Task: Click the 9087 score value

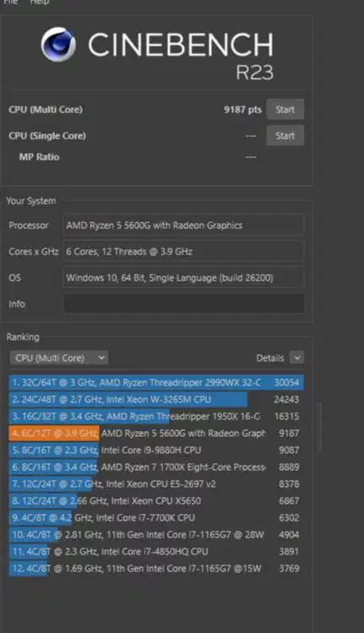Action: click(x=289, y=450)
